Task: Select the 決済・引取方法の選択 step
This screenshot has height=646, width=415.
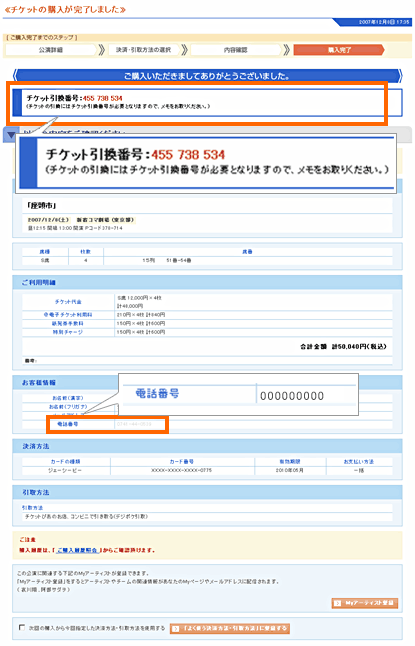Action: pos(143,50)
